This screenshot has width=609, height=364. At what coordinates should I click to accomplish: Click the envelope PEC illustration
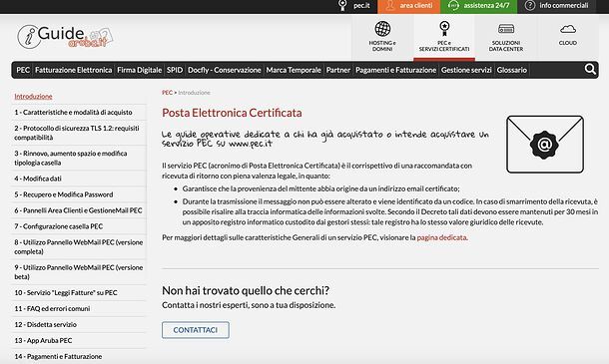545,145
